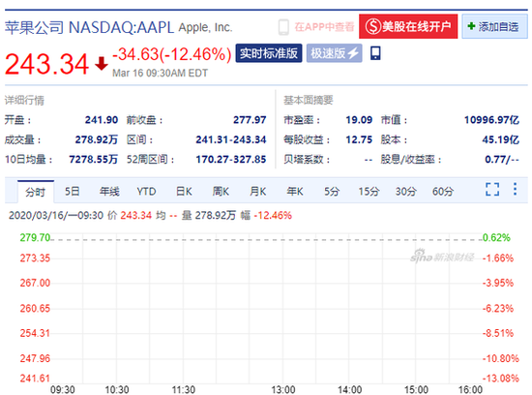Open the three-dot more options menu
Viewport: 532px width, 395px height.
515,189
